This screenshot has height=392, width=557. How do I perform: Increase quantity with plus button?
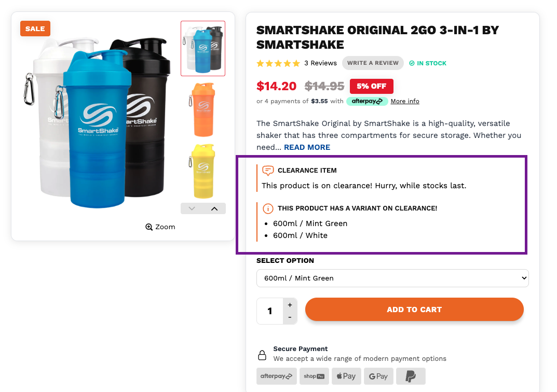pyautogui.click(x=290, y=305)
